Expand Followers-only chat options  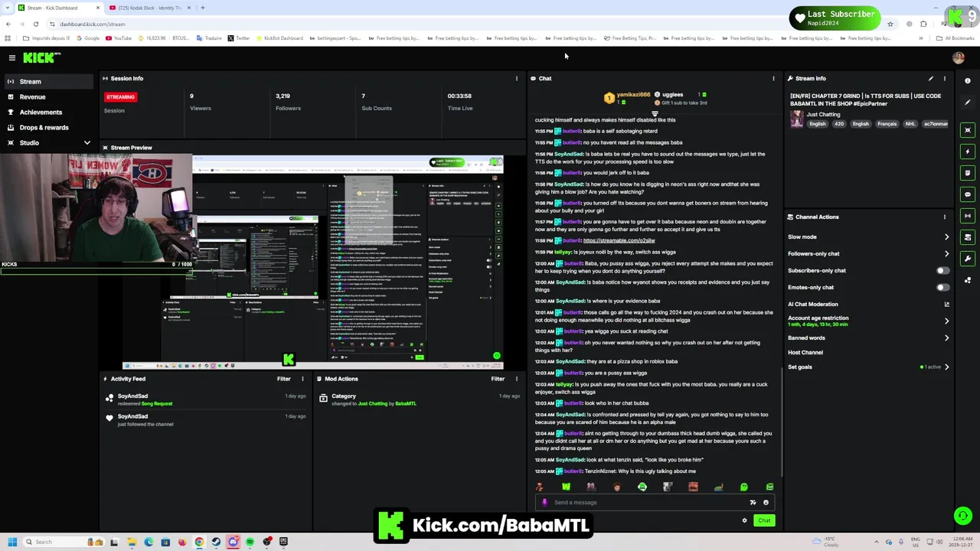[x=947, y=253]
